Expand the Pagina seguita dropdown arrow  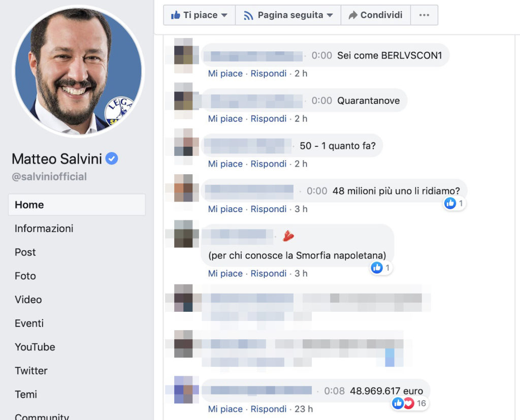coord(330,15)
